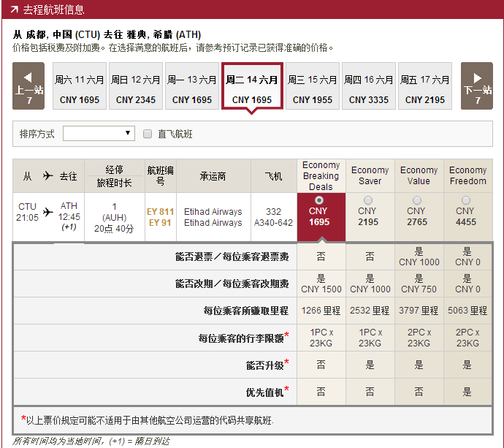Click the airplane icon between CTU and ATH
The height and width of the screenshot is (448, 504).
pyautogui.click(x=48, y=212)
